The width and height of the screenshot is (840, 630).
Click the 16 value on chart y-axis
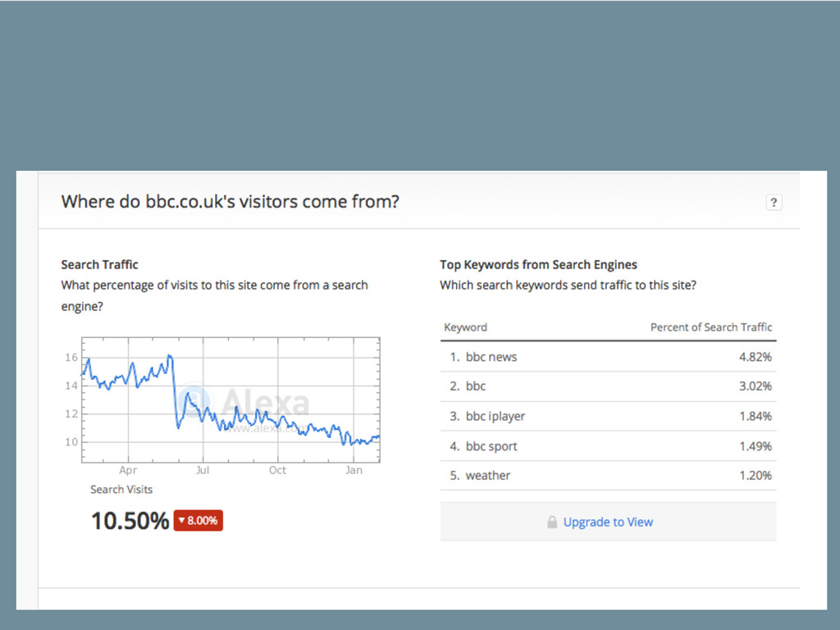[x=71, y=358]
